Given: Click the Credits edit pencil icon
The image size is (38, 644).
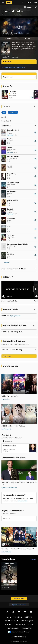Looking at the screenshot, I should coord(34,106).
